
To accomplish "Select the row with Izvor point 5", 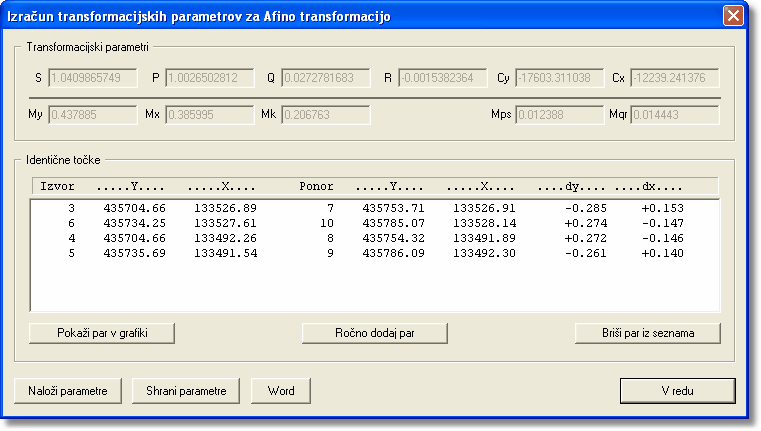I will [373, 252].
